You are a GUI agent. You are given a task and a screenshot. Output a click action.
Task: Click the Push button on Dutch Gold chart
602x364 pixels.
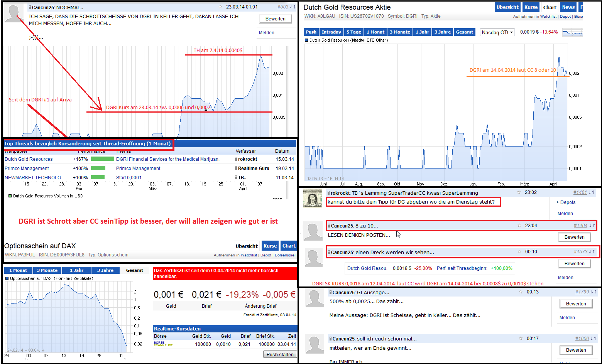pos(311,32)
